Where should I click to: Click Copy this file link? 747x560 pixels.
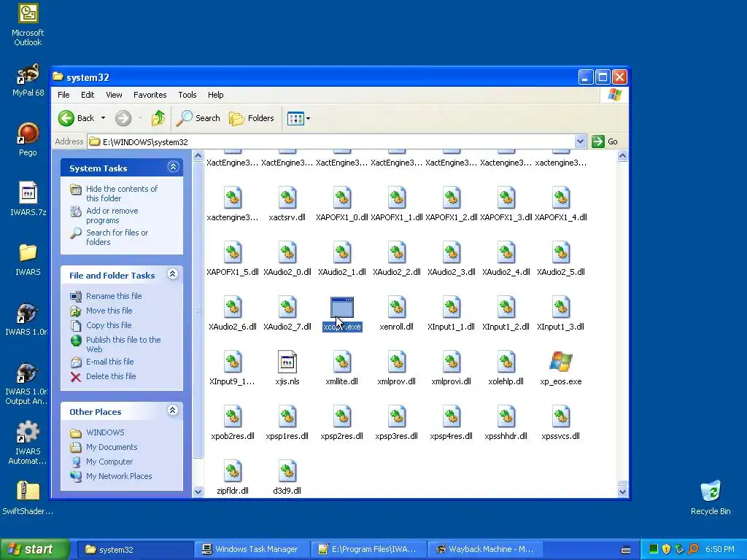[x=109, y=325]
